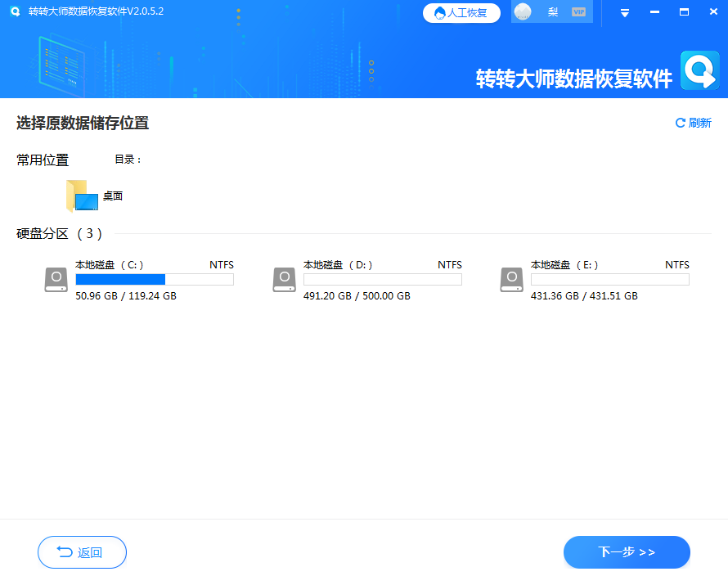
Task: Select the Local Disk C: drive icon
Action: tap(56, 279)
